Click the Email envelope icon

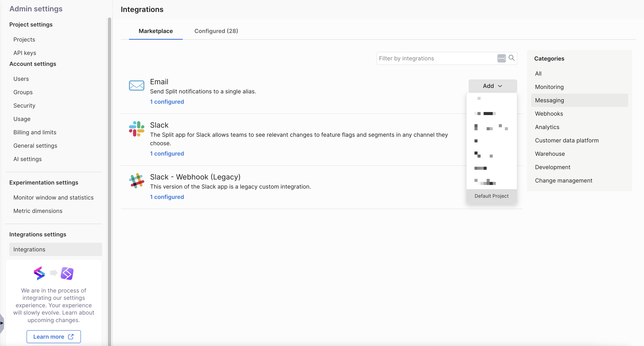[x=136, y=85]
